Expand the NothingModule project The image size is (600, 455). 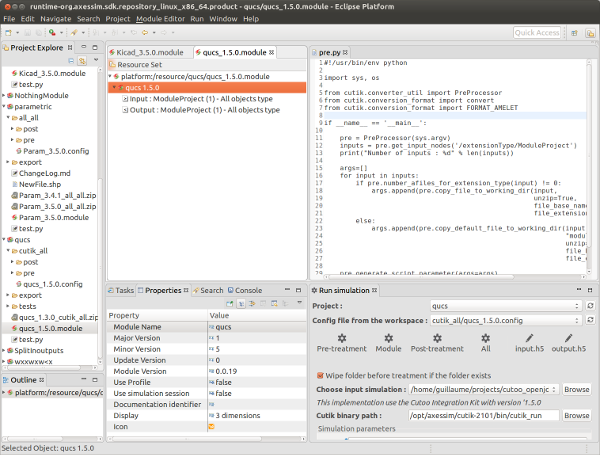pos(3,95)
